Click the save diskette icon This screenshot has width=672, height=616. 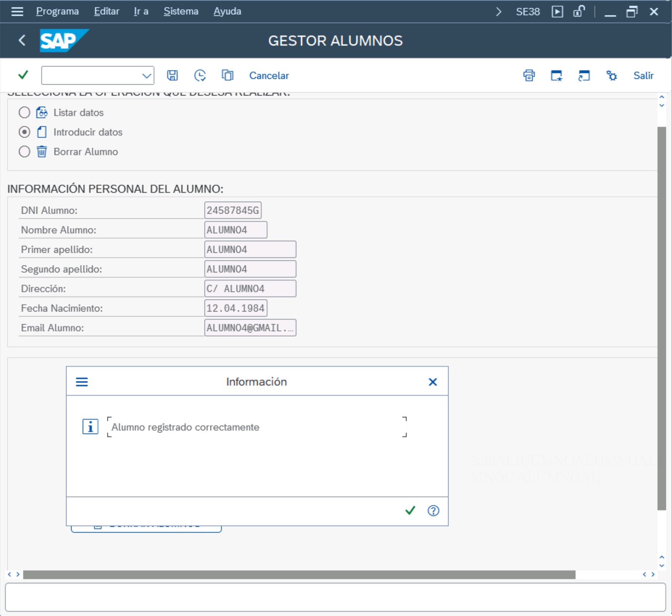click(x=172, y=75)
